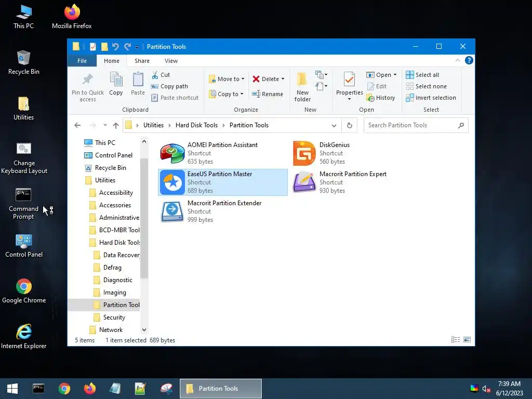The width and height of the screenshot is (532, 399).
Task: Open the Windows Start menu
Action: tap(12, 389)
